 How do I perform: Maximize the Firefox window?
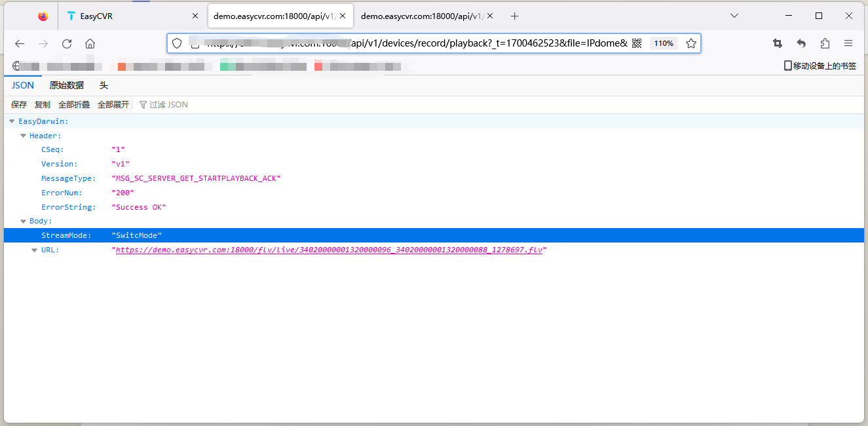[x=819, y=16]
